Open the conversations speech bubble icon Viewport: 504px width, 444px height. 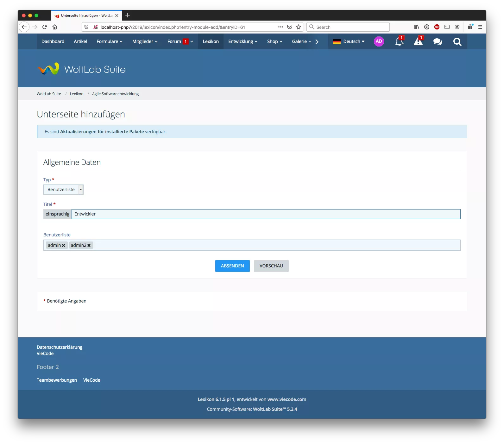(438, 42)
